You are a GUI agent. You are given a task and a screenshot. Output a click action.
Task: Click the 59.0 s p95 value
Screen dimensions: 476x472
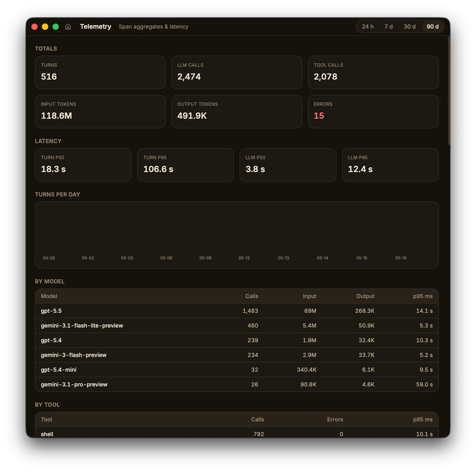[424, 385]
